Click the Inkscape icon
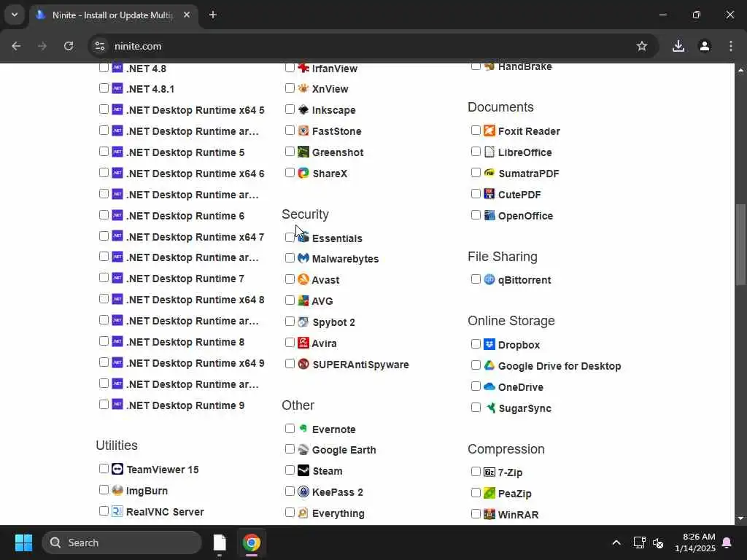Image resolution: width=747 pixels, height=560 pixels. coord(303,109)
